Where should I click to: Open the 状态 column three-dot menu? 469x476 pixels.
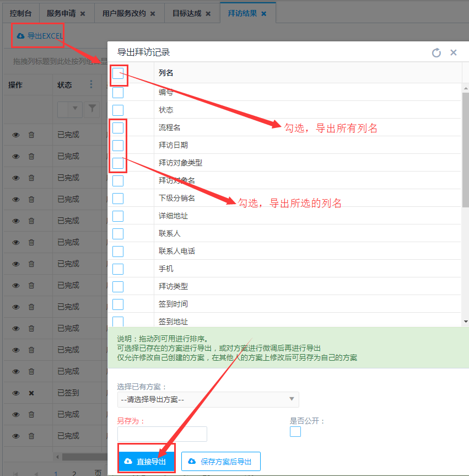91,84
